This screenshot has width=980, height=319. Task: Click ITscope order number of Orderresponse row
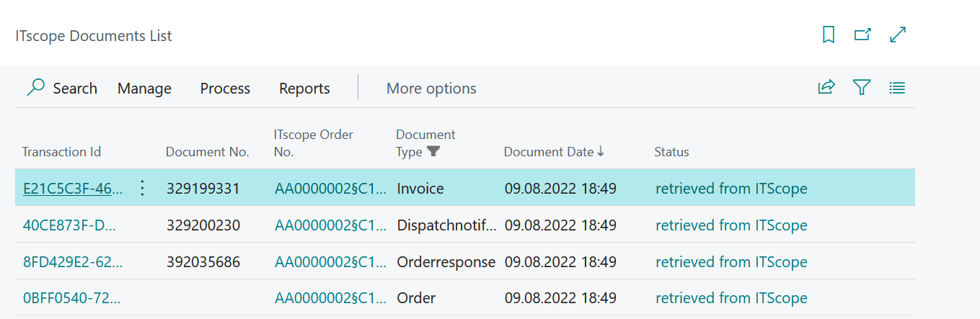[x=330, y=262]
